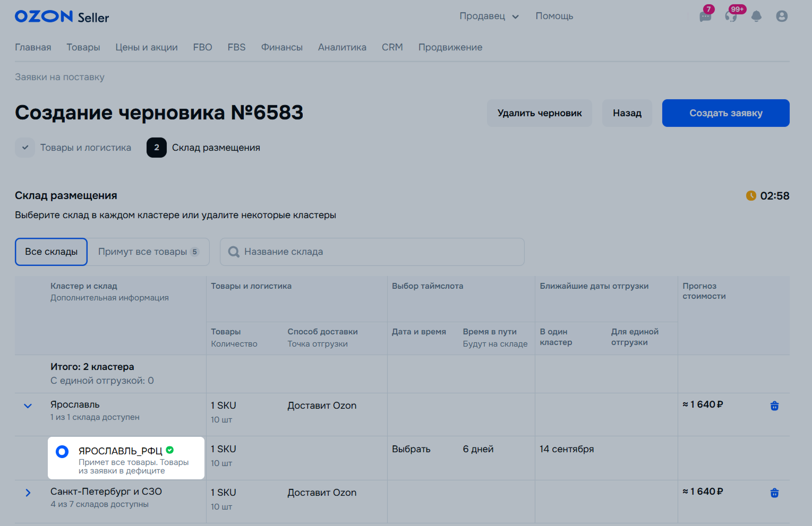Click the Итого: 2 кластера summary text
The width and height of the screenshot is (812, 526).
point(92,367)
